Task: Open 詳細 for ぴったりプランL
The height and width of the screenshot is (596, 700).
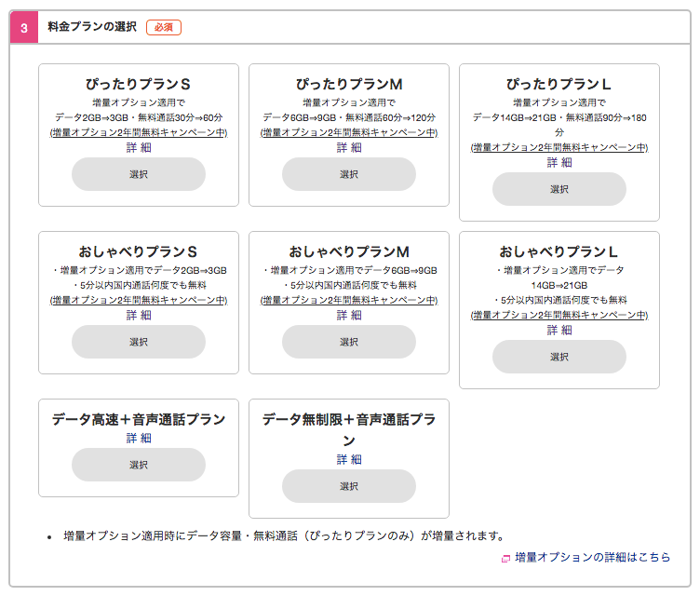Action: coord(559,162)
